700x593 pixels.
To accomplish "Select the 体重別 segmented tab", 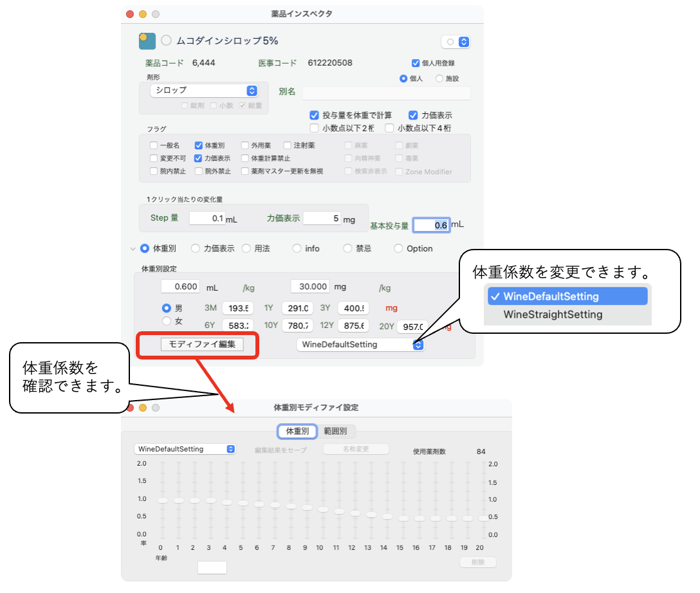I will coord(297,431).
